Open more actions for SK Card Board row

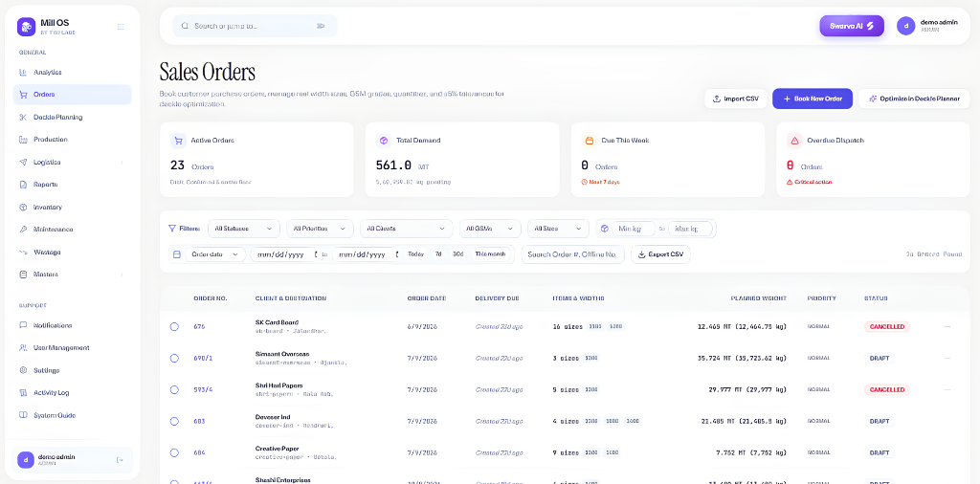[947, 326]
